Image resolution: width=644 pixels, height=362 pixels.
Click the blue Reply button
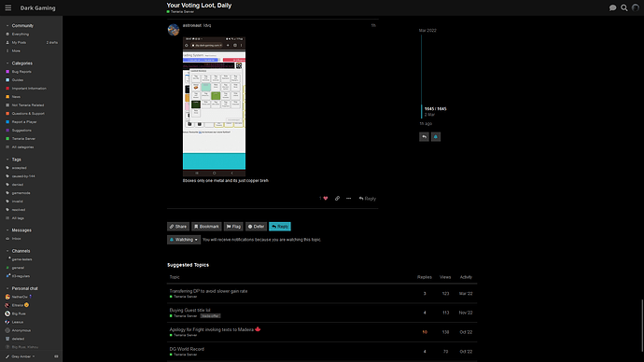(280, 227)
